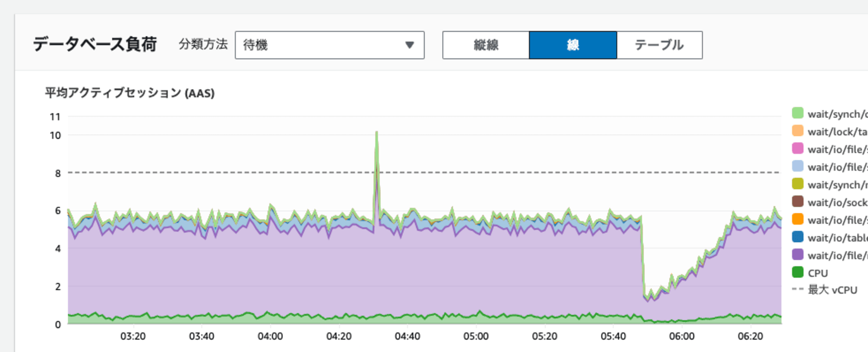Click the y-axis value 11

(x=55, y=117)
